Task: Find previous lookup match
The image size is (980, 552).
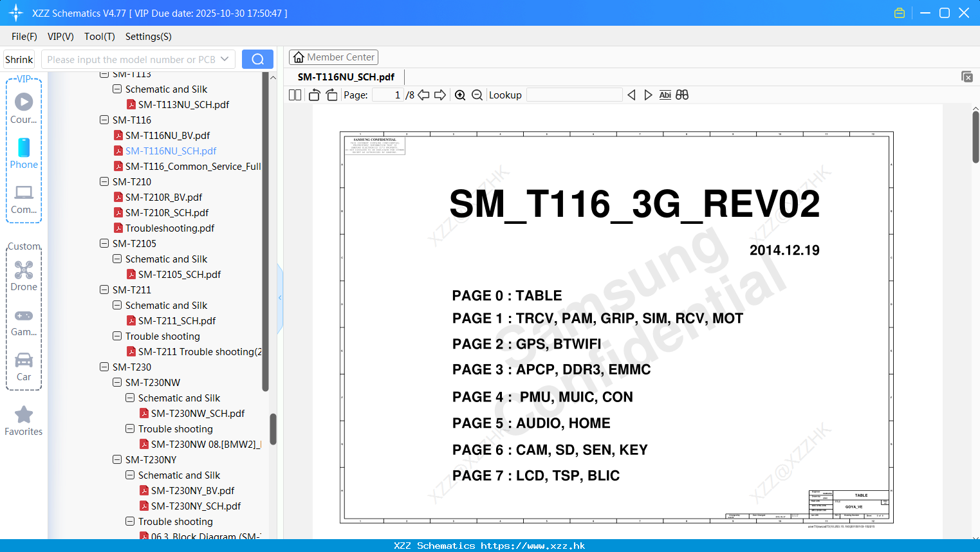Action: coord(631,95)
